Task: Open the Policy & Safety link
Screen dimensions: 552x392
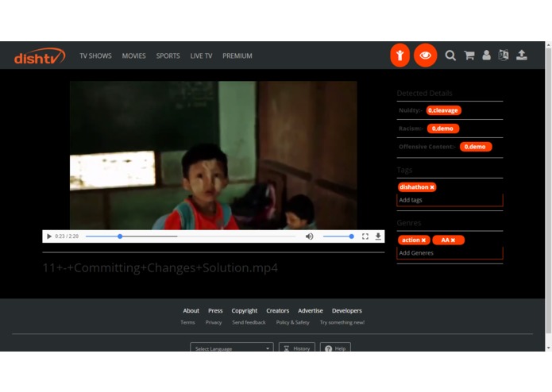Action: 292,322
